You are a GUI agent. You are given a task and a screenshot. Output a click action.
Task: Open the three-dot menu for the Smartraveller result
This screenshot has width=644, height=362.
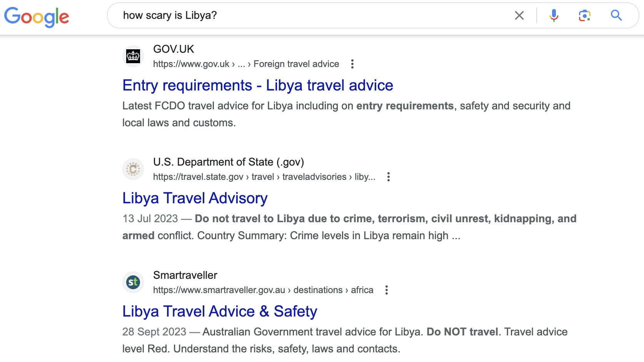[x=386, y=290]
